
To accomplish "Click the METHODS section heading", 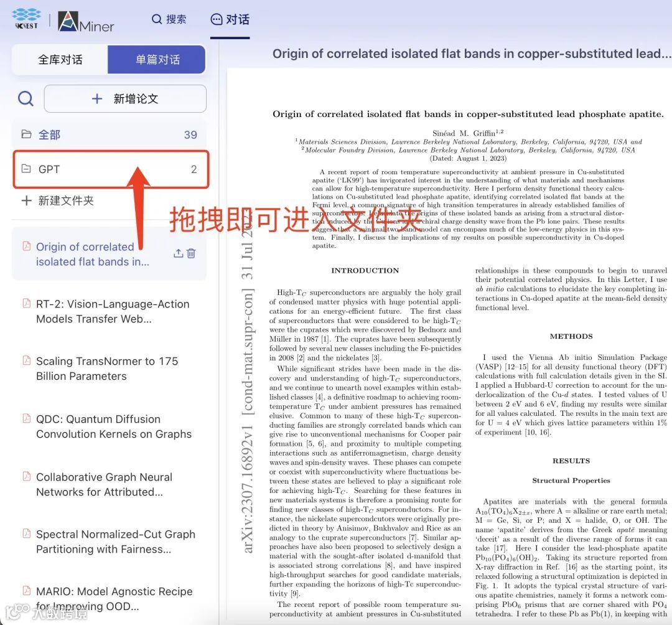I will 571,337.
